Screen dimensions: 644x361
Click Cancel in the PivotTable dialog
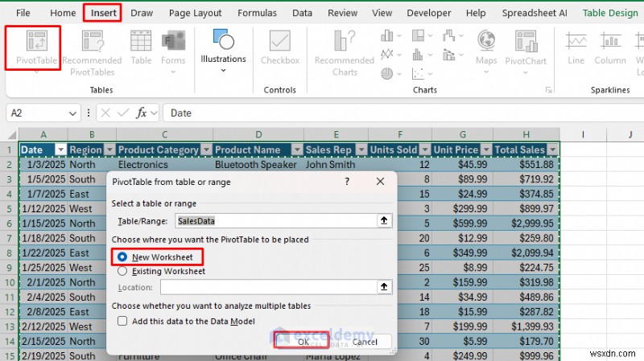365,342
